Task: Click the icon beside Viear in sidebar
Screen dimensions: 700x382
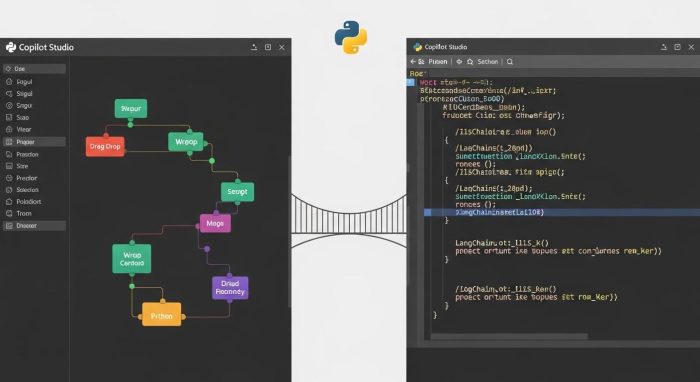Action: (9, 129)
